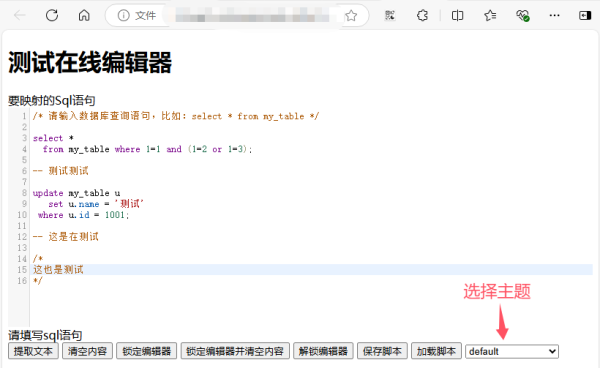600x368 pixels.
Task: Click the 解锁编辑器 button
Action: click(323, 351)
